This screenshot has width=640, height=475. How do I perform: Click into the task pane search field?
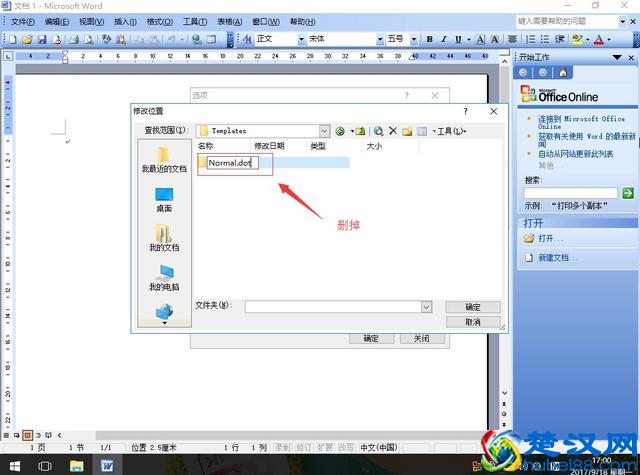(x=571, y=193)
